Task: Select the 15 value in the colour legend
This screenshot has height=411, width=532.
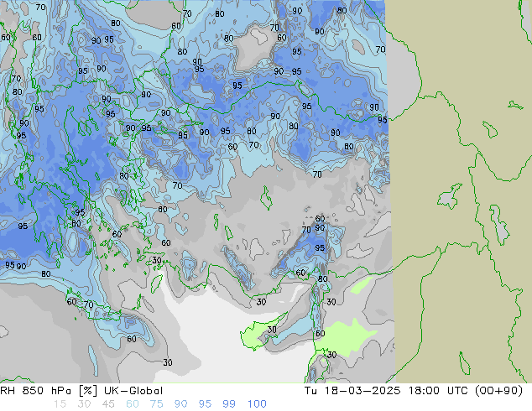Action: click(60, 404)
